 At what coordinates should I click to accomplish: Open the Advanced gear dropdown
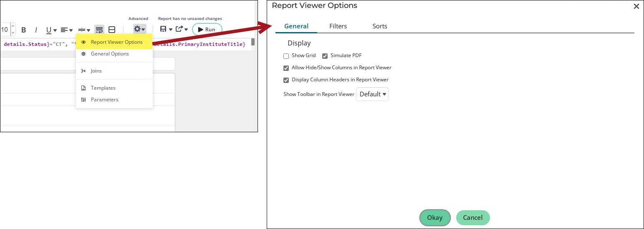coord(139,29)
